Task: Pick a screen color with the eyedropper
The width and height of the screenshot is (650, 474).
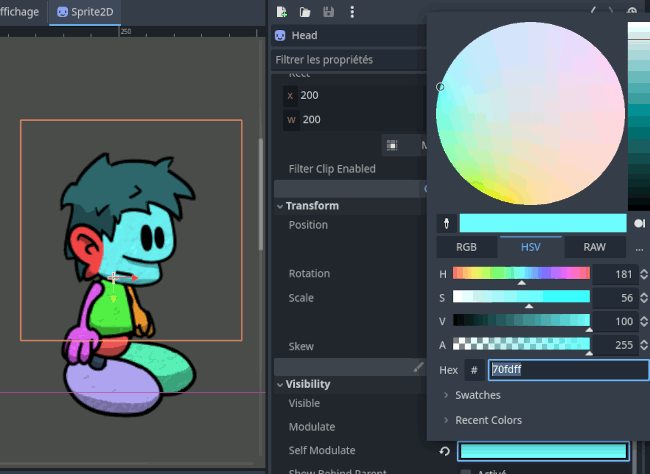Action: point(446,224)
